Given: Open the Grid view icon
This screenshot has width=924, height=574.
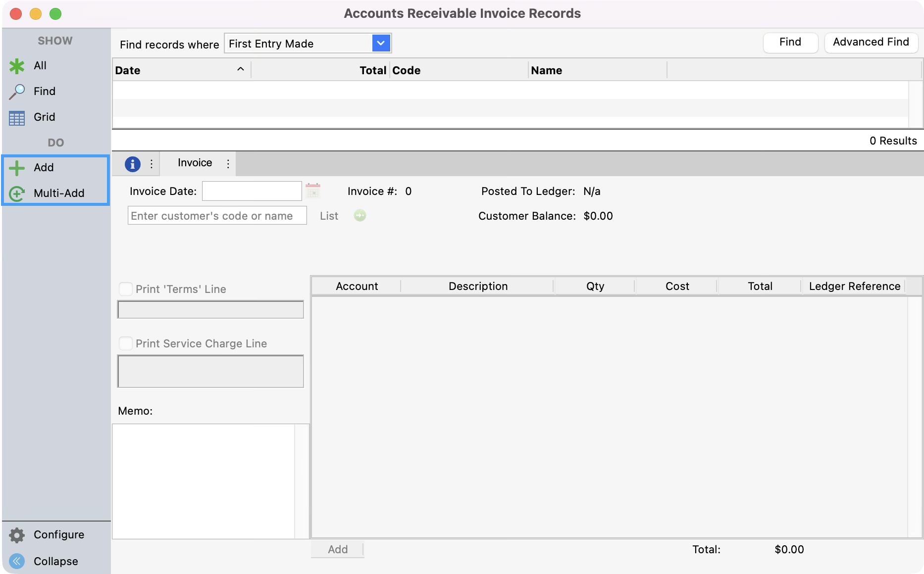Looking at the screenshot, I should pos(17,117).
